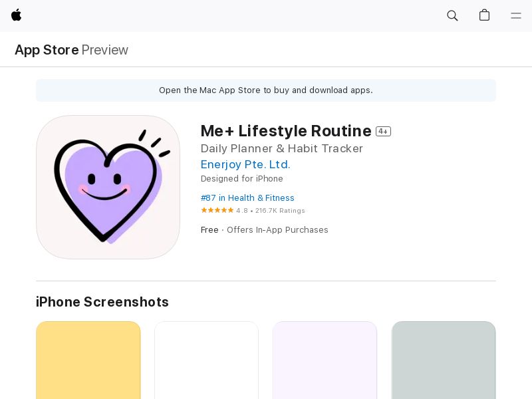The height and width of the screenshot is (399, 532).
Task: Click the Me+ Lifestyle Routine title
Action: click(286, 130)
